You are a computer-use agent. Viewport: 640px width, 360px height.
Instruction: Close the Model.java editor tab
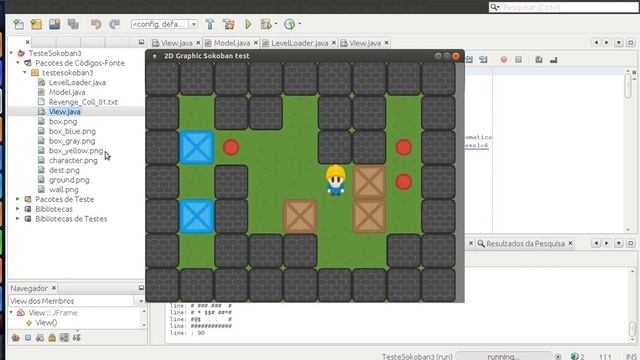click(x=256, y=42)
